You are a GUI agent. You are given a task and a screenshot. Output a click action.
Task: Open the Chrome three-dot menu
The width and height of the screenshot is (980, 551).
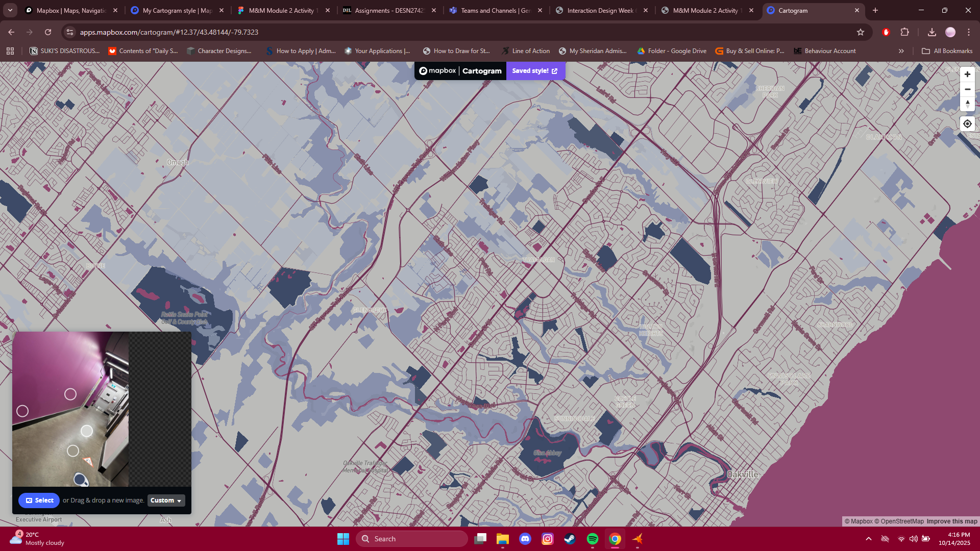click(969, 32)
